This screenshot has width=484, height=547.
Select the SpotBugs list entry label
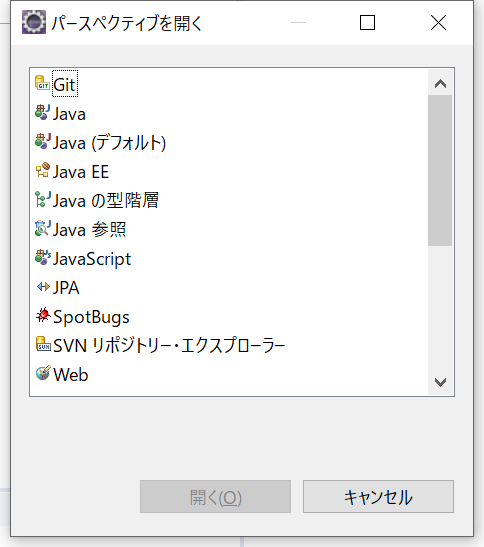coord(91,317)
